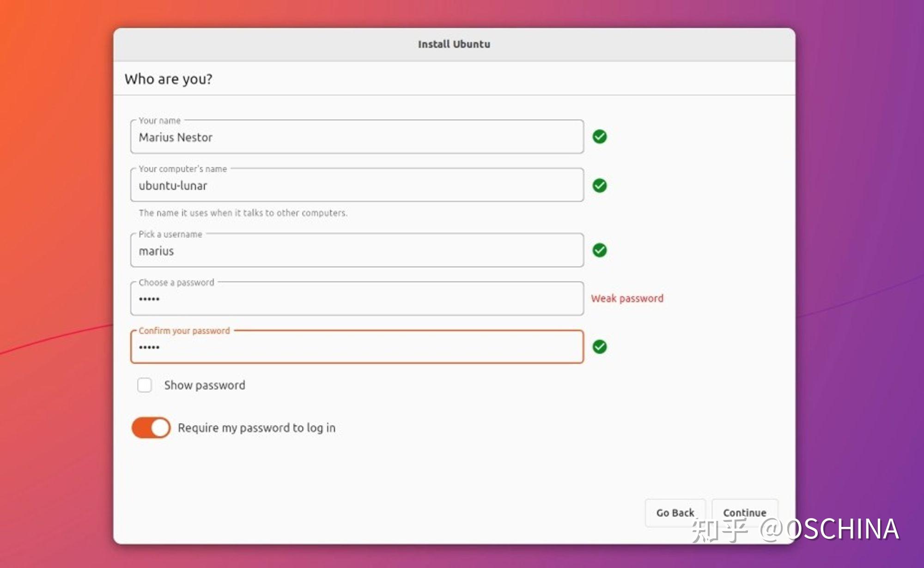Toggle the 'Require my password to log in' switch
Image resolution: width=924 pixels, height=568 pixels.
[x=151, y=428]
